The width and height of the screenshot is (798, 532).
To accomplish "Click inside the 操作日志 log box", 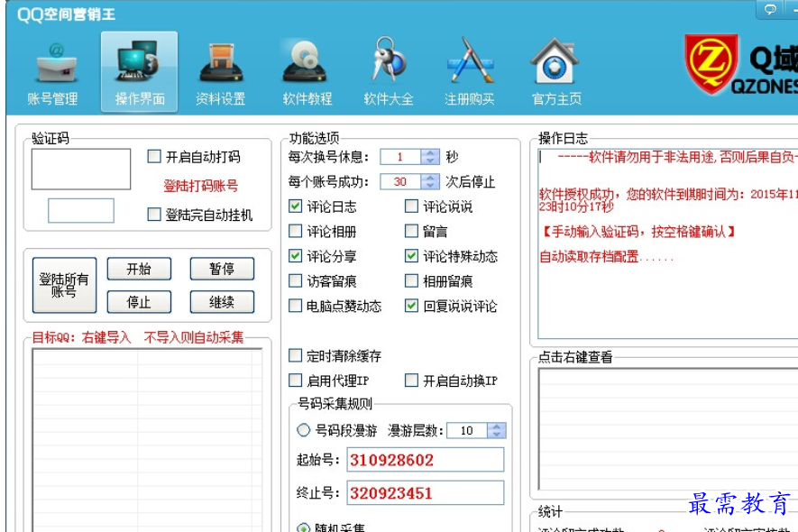I will pyautogui.click(x=668, y=243).
